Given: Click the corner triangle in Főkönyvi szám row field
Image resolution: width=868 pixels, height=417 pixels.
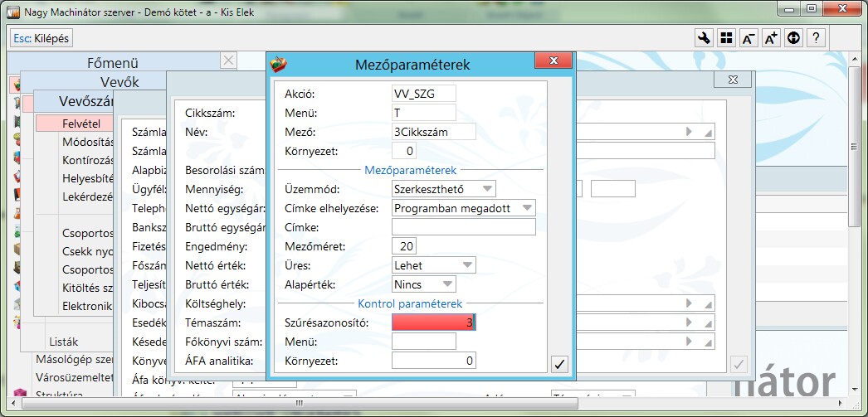Looking at the screenshot, I should tap(708, 342).
